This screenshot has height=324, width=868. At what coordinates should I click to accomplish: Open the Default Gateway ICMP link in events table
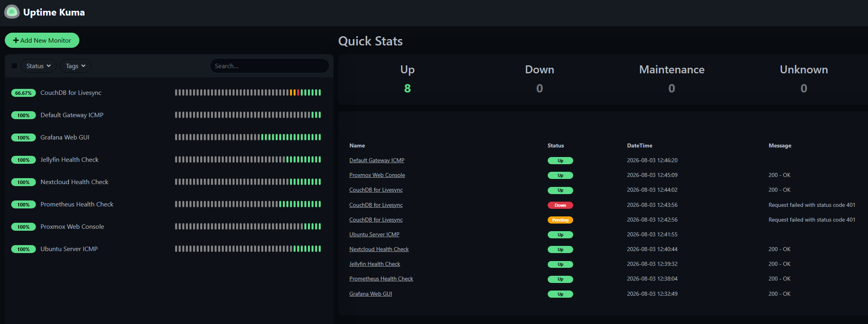pyautogui.click(x=377, y=160)
